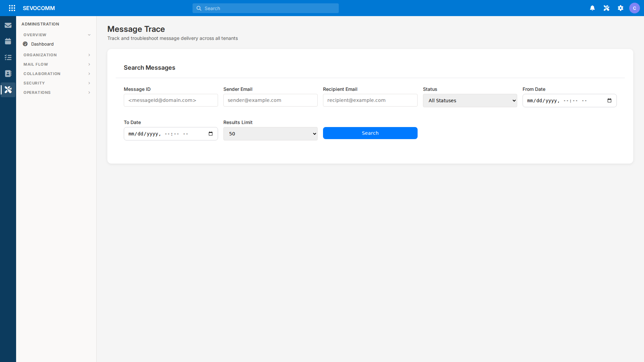Image resolution: width=644 pixels, height=362 pixels.
Task: Open the app launcher grid icon
Action: 12,8
